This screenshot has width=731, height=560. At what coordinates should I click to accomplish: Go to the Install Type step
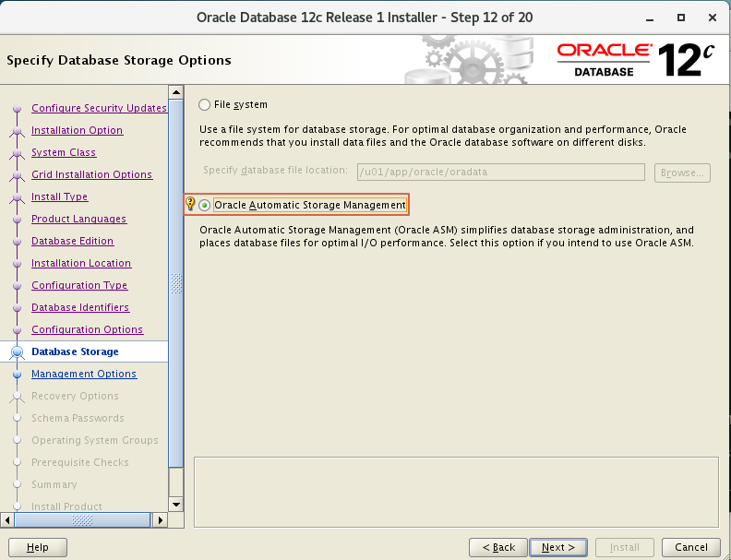coord(59,197)
